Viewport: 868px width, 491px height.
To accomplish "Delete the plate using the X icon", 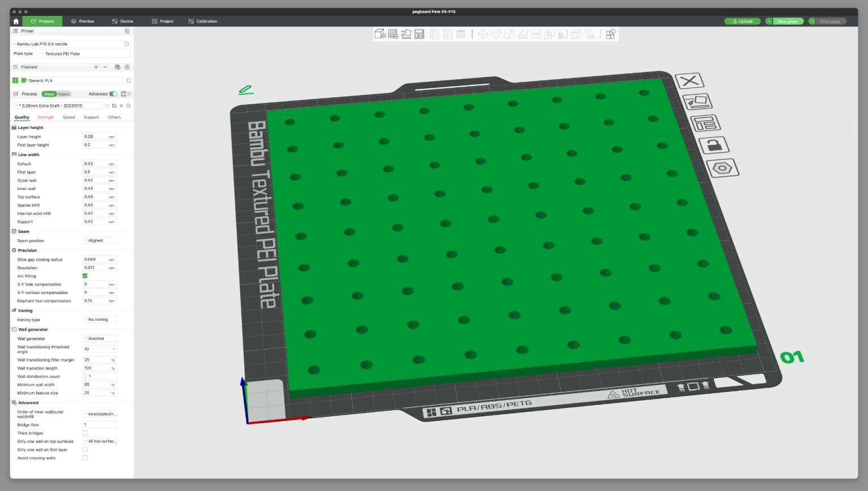I will 690,80.
